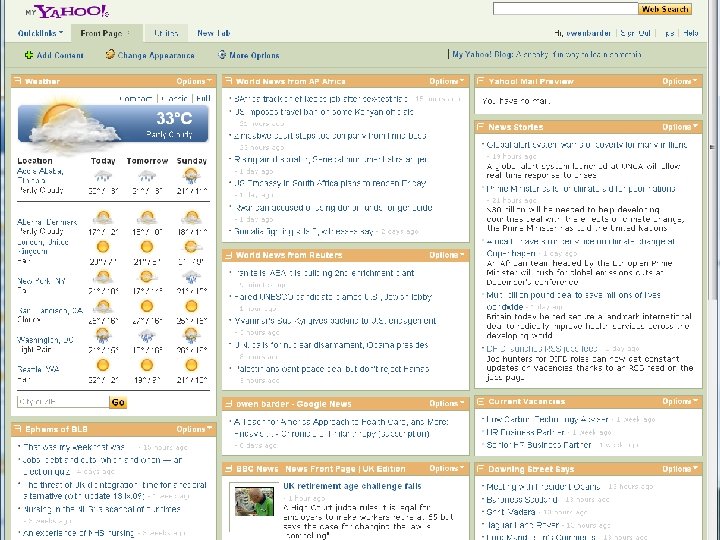Open the My Yahoo! Blog link
Image resolution: width=720 pixels, height=540 pixels.
[x=546, y=54]
